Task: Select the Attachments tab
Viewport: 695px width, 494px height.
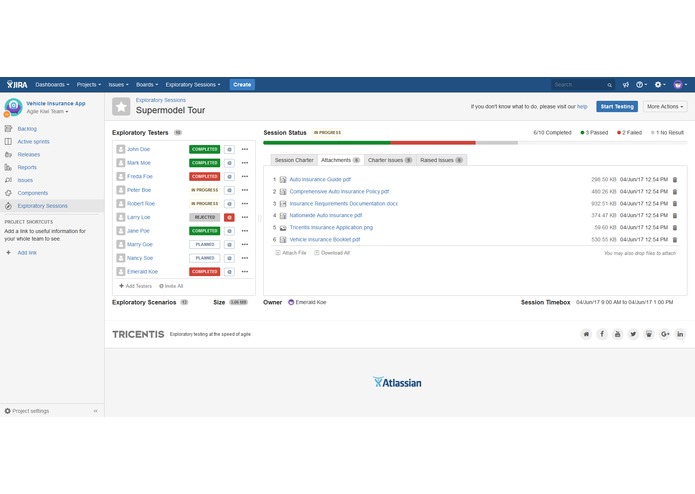Action: tap(340, 160)
